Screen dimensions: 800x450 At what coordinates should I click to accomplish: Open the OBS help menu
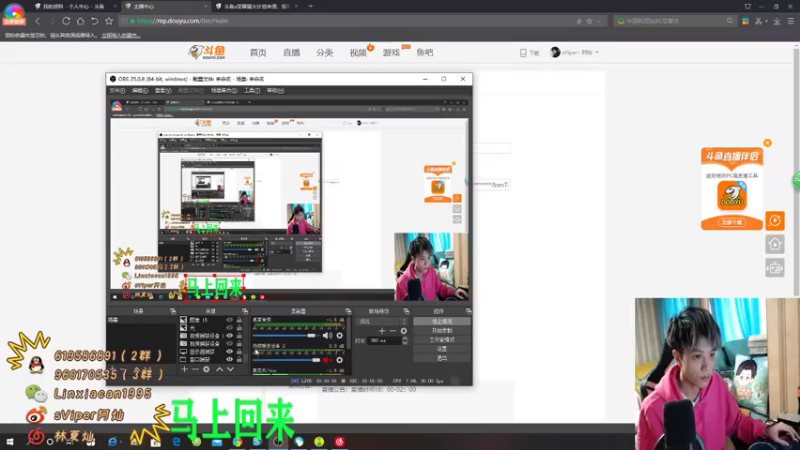pyautogui.click(x=275, y=90)
